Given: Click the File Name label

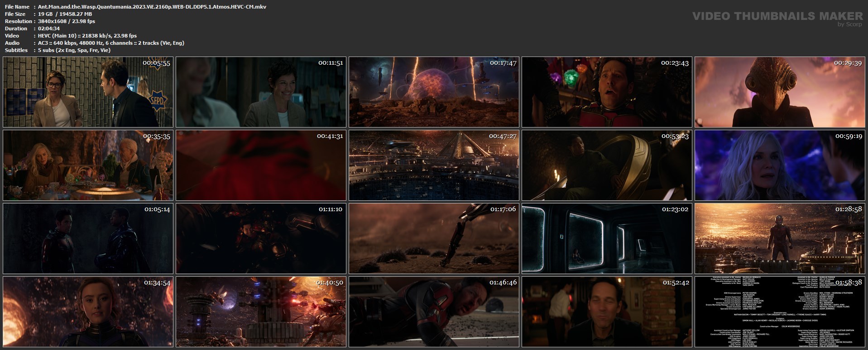Looking at the screenshot, I should click(x=17, y=7).
